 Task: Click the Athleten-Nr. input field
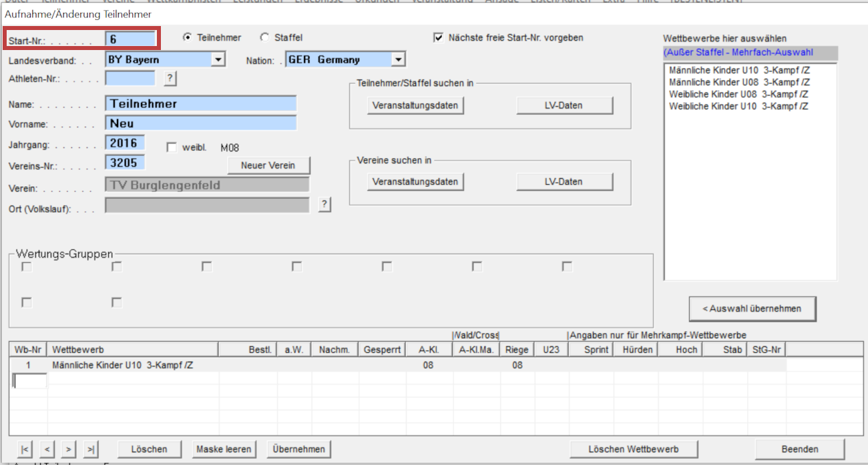click(x=130, y=79)
